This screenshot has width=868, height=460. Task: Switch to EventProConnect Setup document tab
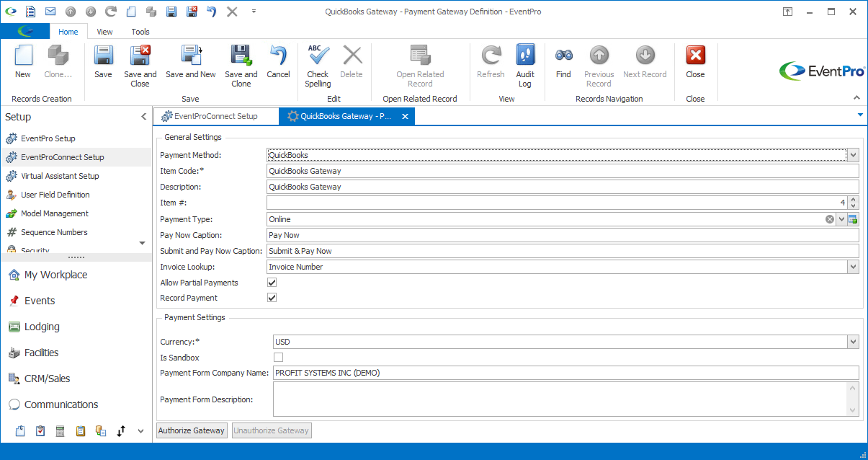tap(216, 116)
